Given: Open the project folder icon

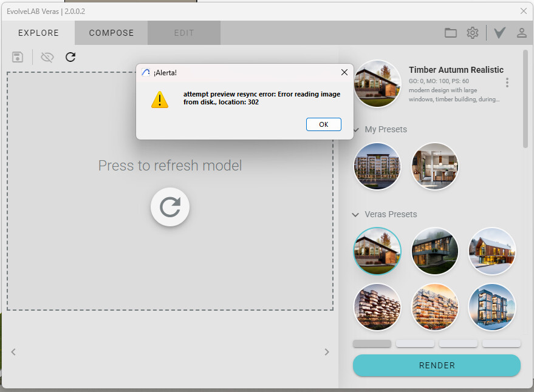Looking at the screenshot, I should (x=451, y=33).
